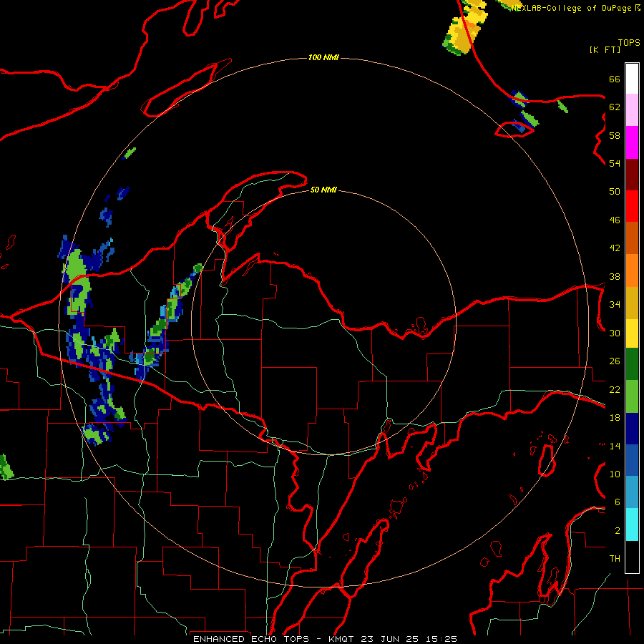
Task: Click the legend value '22'
Action: click(615, 389)
